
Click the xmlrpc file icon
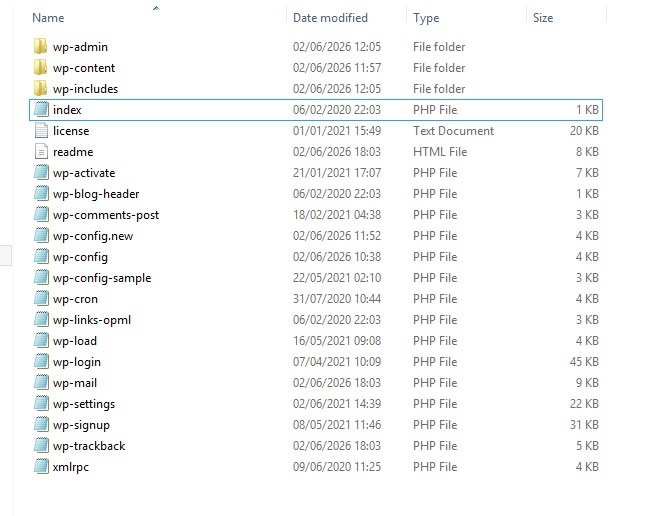41,467
